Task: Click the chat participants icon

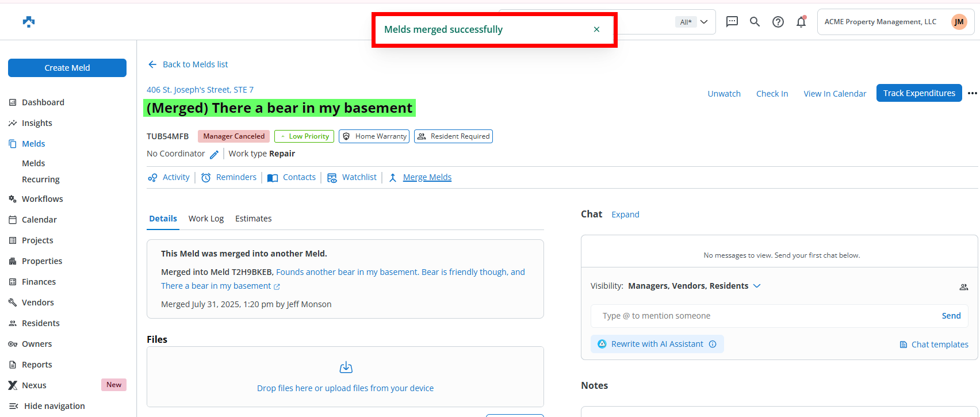Action: pyautogui.click(x=963, y=286)
